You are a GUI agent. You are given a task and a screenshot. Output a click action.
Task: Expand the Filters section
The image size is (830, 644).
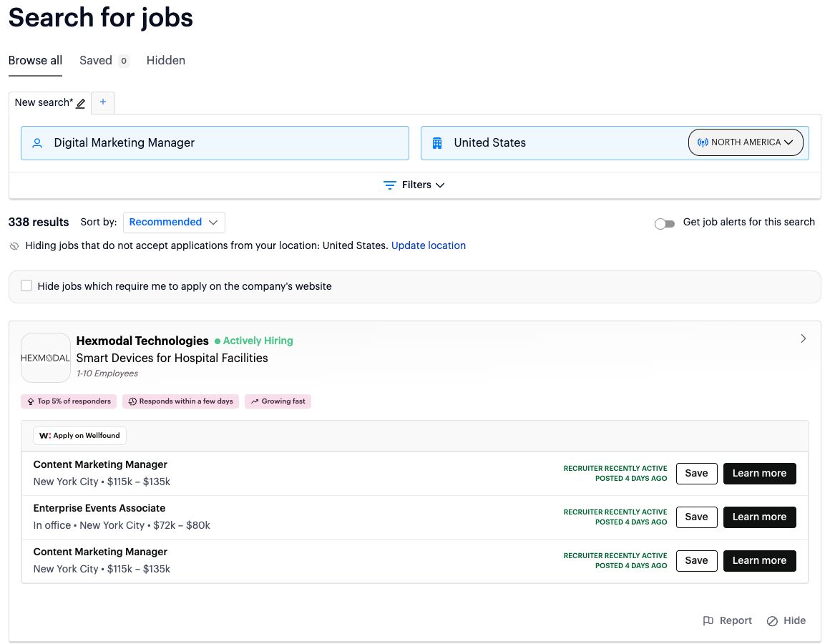pos(414,185)
